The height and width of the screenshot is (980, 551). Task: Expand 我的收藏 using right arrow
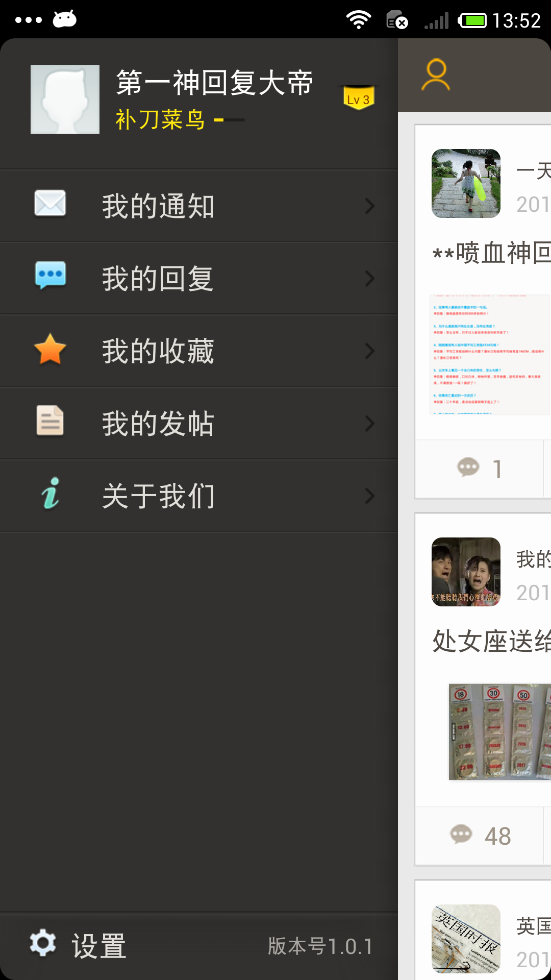pos(370,351)
